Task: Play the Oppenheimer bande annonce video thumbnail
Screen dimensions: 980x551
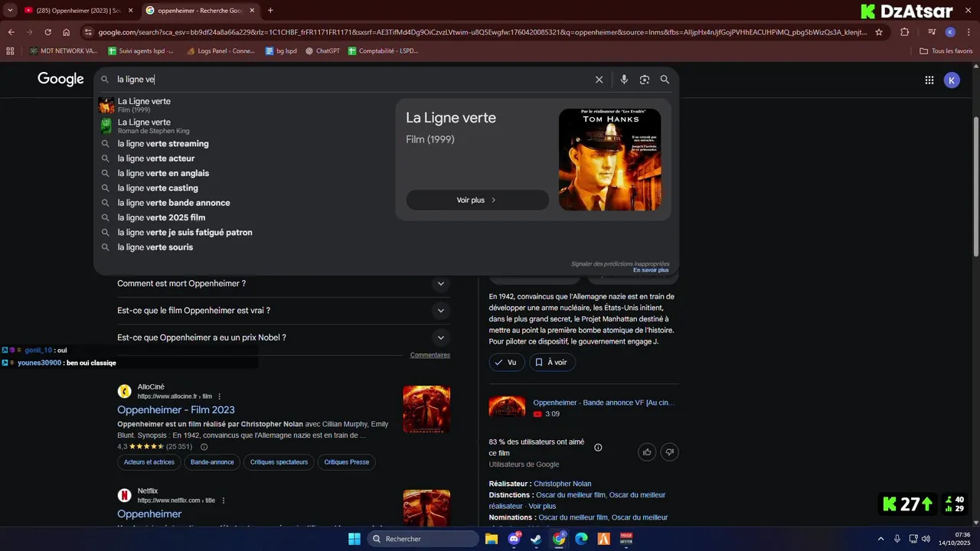Action: pos(507,408)
